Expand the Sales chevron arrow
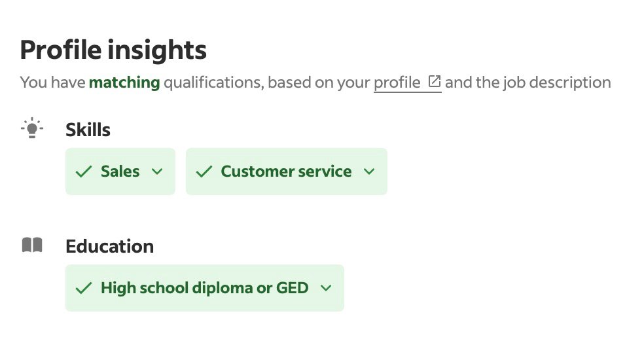The width and height of the screenshot is (644, 343). [x=157, y=171]
